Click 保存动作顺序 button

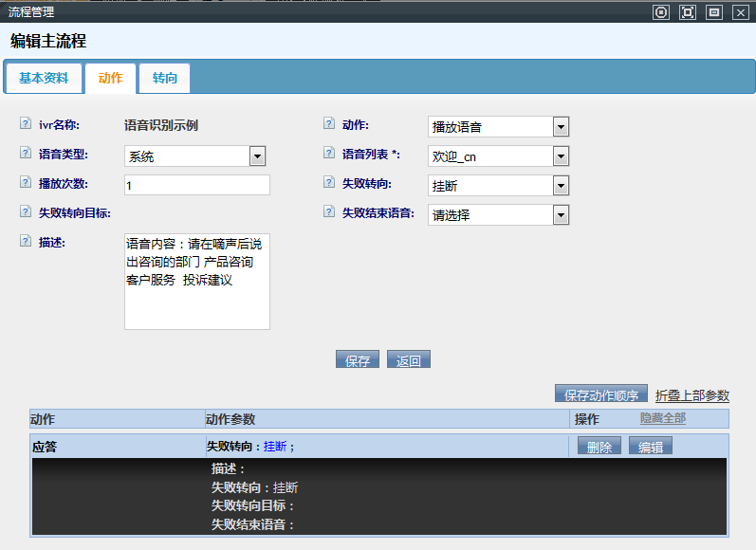[601, 395]
